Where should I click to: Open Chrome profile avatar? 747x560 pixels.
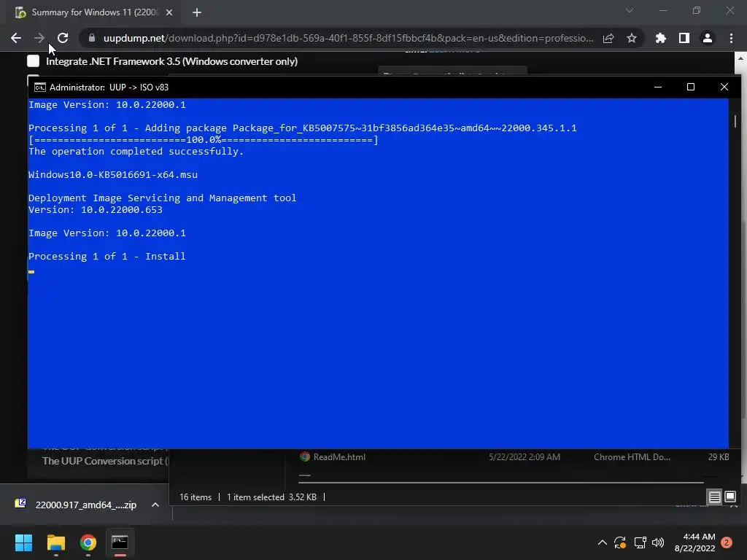708,38
